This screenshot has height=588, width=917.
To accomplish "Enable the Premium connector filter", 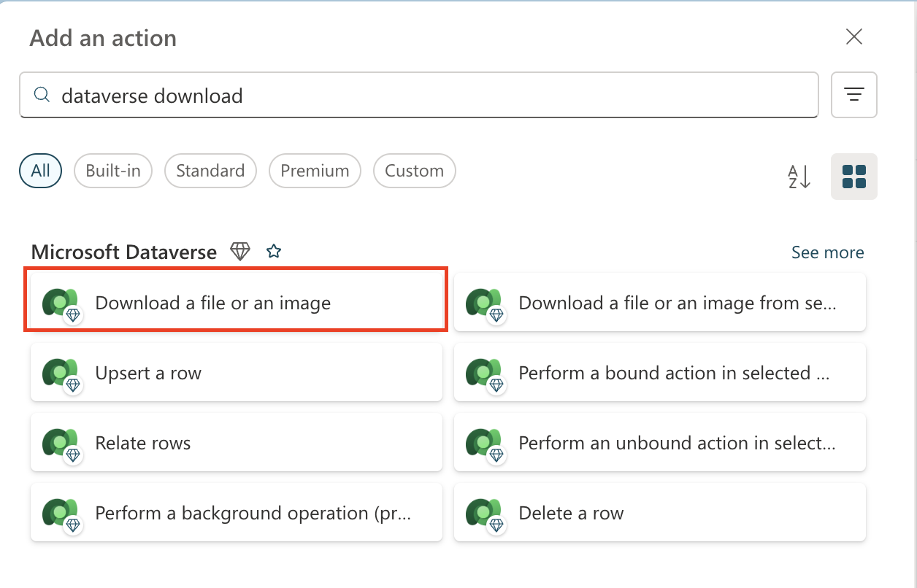I will [x=315, y=170].
